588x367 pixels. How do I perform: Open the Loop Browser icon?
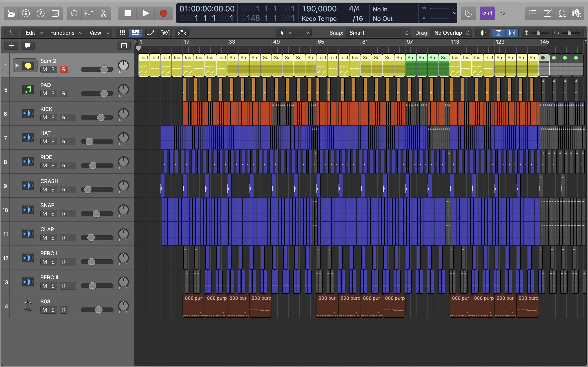(562, 13)
